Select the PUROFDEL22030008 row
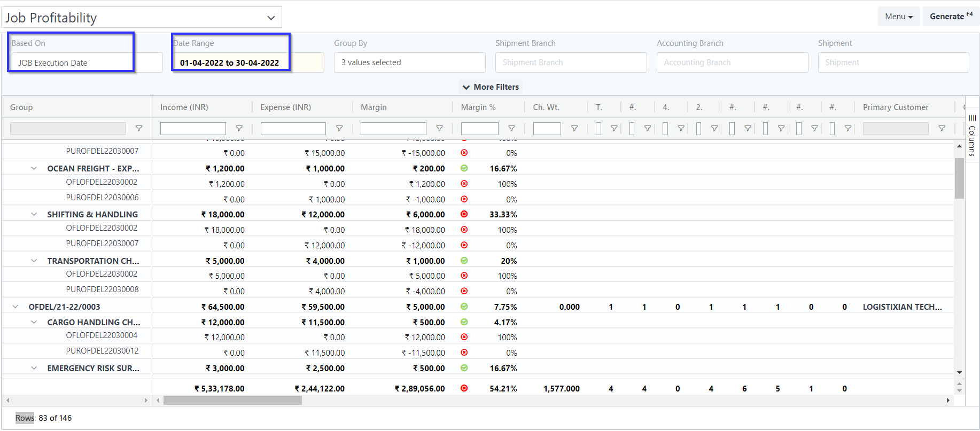Viewport: 980px width, 431px height. pyautogui.click(x=478, y=291)
